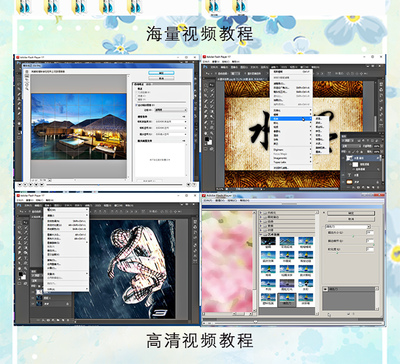This screenshot has height=364, width=400.
Task: Toggle visibility of the bottom layer in calligraphy Layers panel
Action: click(343, 182)
